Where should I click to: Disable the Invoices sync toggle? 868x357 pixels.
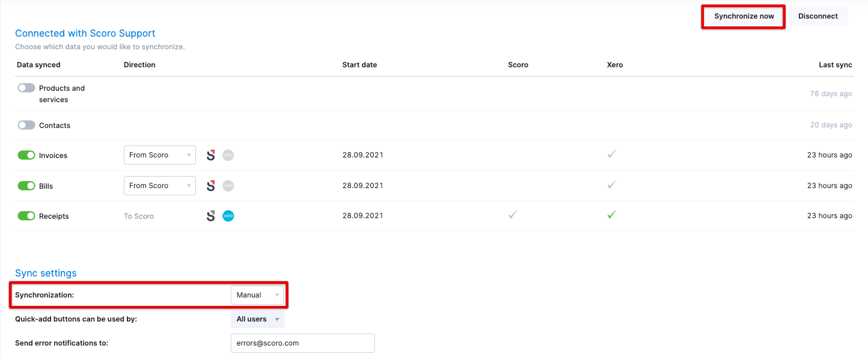coord(26,154)
